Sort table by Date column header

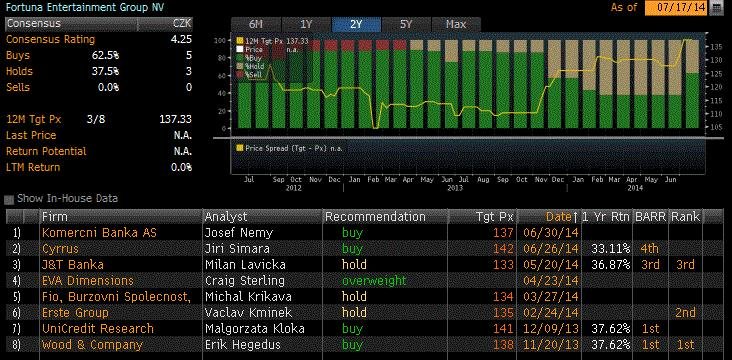549,217
